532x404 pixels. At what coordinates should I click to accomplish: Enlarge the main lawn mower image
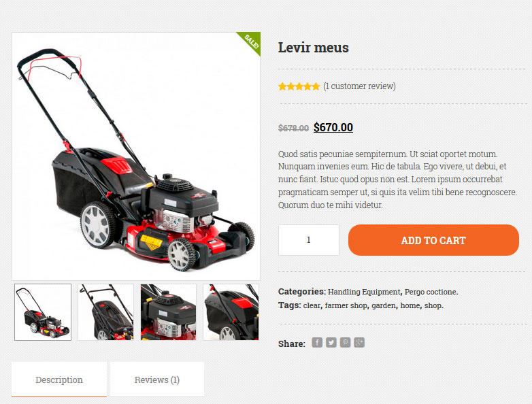(136, 156)
